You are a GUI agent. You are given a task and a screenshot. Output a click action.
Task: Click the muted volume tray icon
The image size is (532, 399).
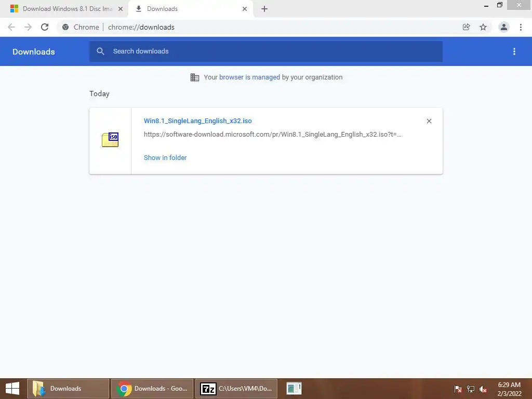(483, 389)
